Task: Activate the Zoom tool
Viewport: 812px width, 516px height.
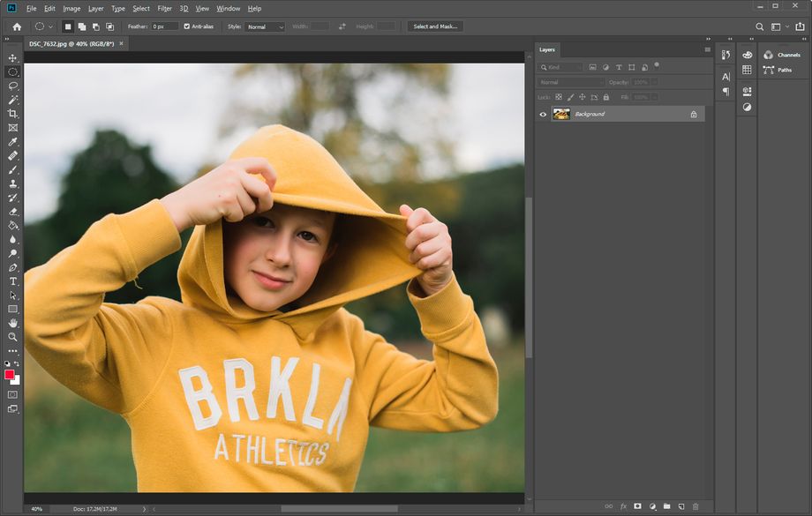Action: (x=12, y=336)
